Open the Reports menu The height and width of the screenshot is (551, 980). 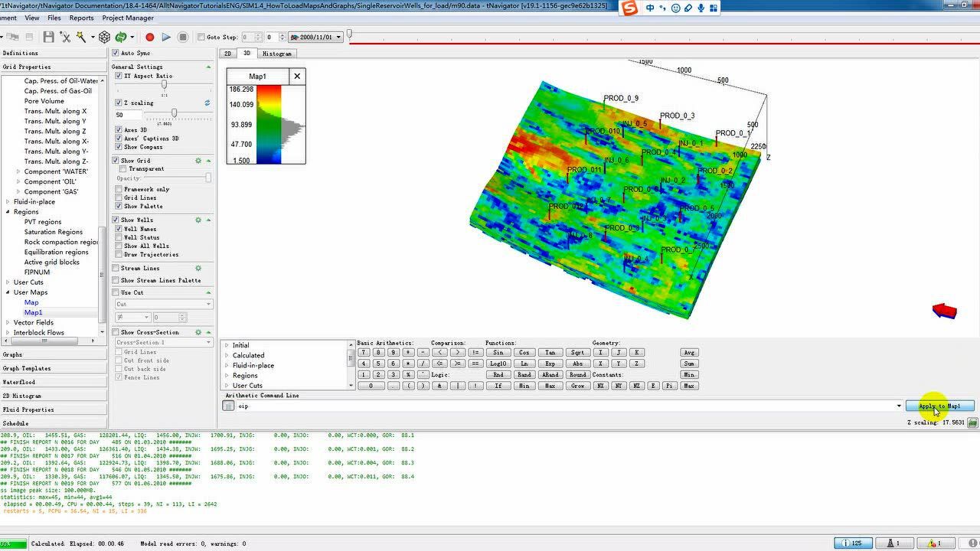(x=81, y=18)
